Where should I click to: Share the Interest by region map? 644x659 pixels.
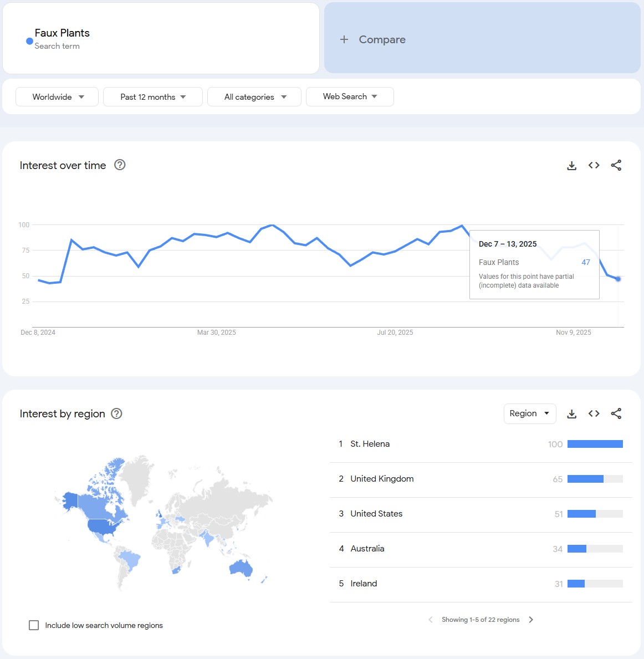click(x=616, y=413)
